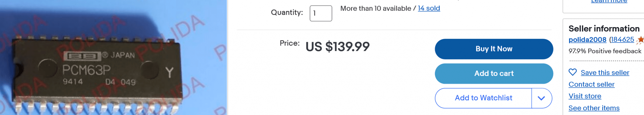The height and width of the screenshot is (115, 644).
Task: Click the Save this seller link
Action: click(x=605, y=72)
